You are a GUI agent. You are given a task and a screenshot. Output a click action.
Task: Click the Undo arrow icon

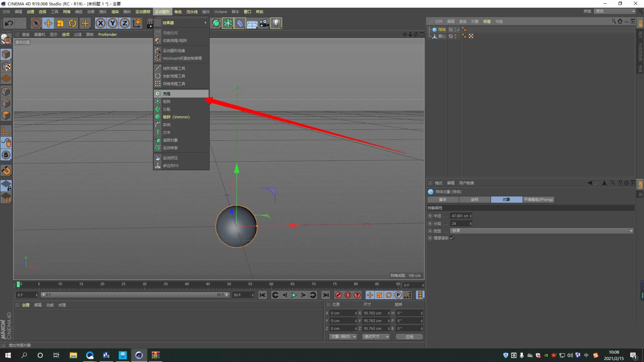coord(9,23)
